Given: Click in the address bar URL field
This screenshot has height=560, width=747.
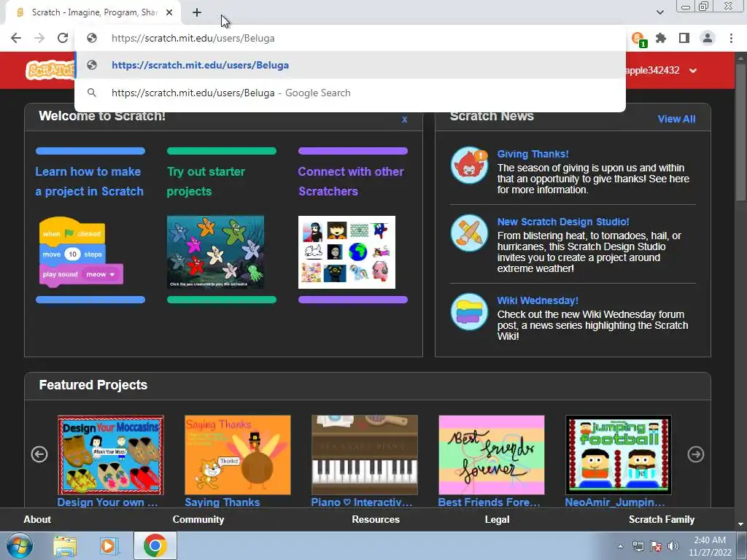Looking at the screenshot, I should tap(349, 38).
